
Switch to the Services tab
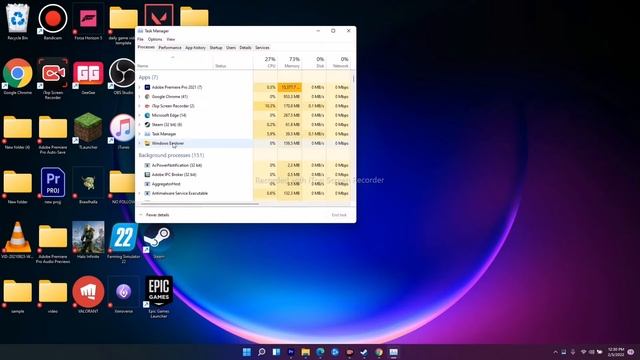tap(262, 48)
